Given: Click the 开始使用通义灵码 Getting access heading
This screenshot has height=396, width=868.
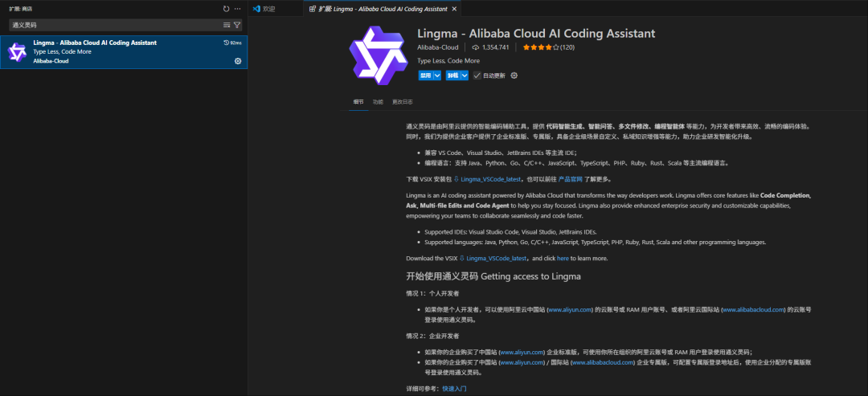Looking at the screenshot, I should [493, 276].
